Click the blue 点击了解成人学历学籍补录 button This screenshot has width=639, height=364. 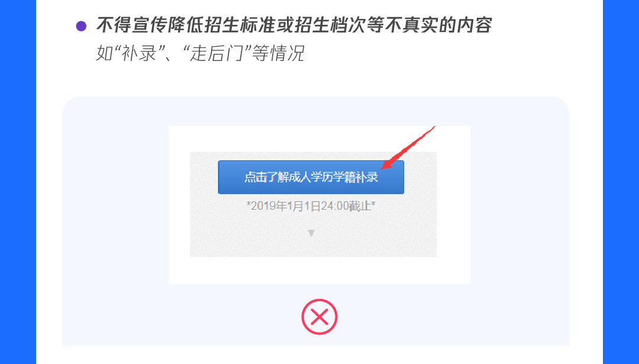[311, 177]
